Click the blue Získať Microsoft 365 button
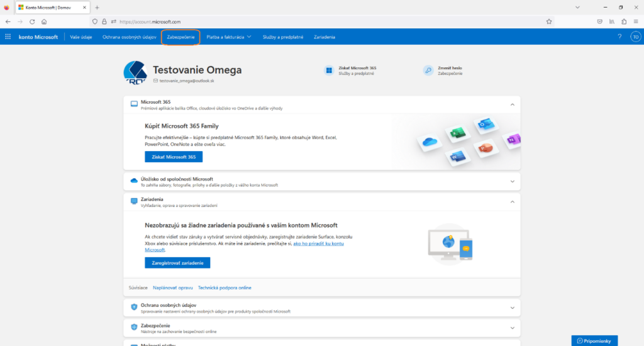This screenshot has height=346, width=644. [x=174, y=157]
